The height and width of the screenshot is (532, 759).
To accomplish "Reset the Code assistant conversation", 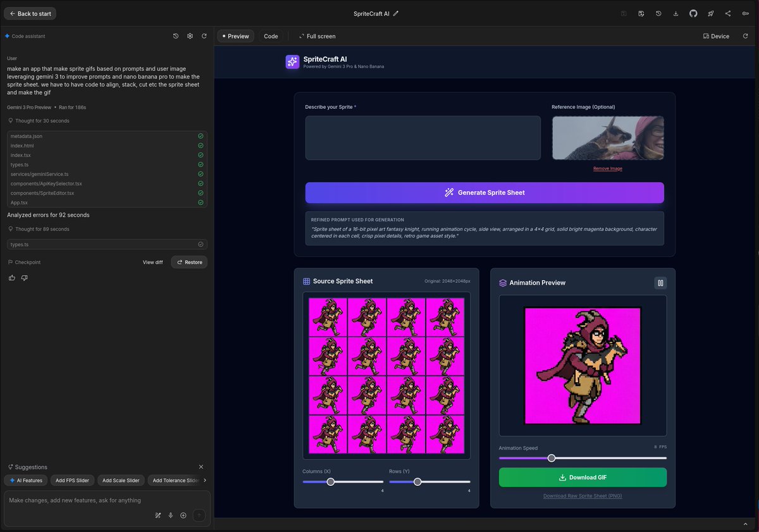I will [x=204, y=36].
